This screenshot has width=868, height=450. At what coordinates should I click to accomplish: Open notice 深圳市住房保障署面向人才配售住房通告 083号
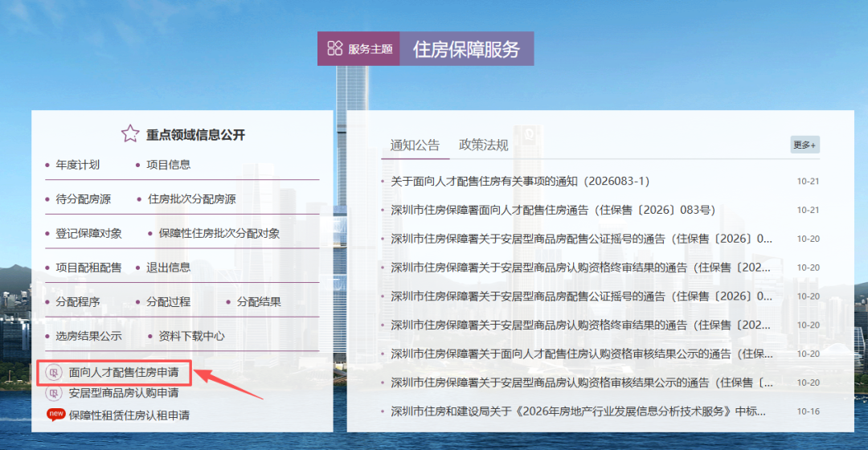click(x=553, y=210)
